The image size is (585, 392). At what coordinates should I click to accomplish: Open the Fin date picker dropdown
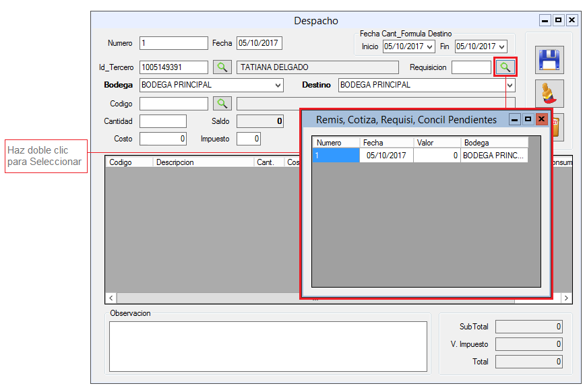pos(501,46)
